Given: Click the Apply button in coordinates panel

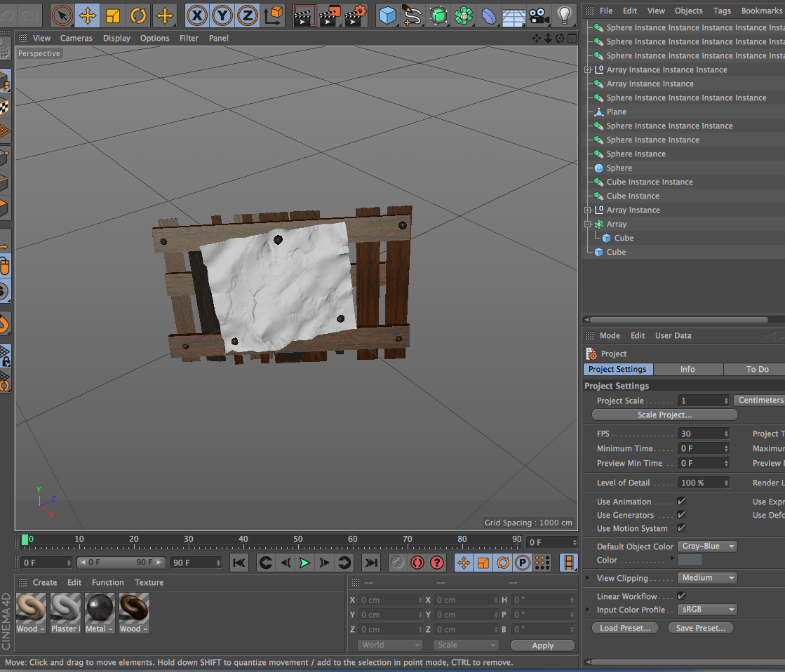Looking at the screenshot, I should point(542,645).
